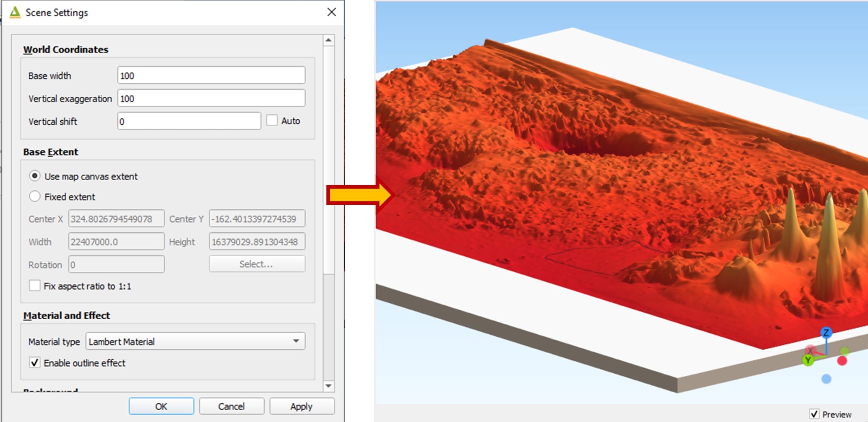
Task: Click the light blue bottom gizmo dot
Action: (826, 379)
